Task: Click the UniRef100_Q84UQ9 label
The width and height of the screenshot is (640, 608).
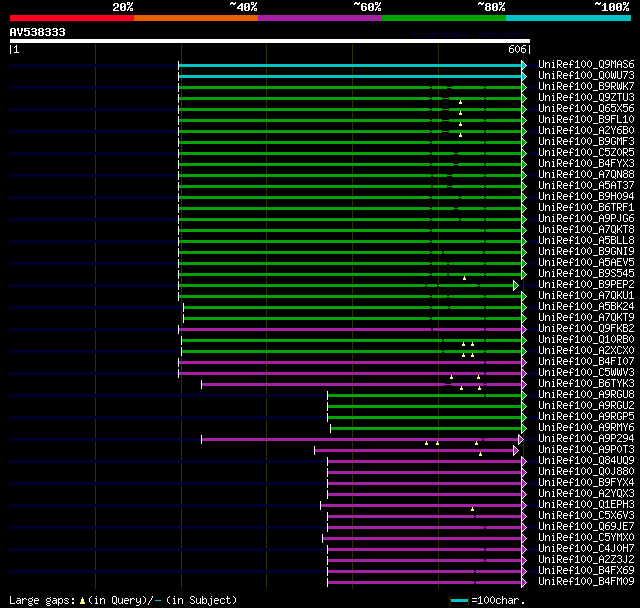Action: [x=586, y=461]
